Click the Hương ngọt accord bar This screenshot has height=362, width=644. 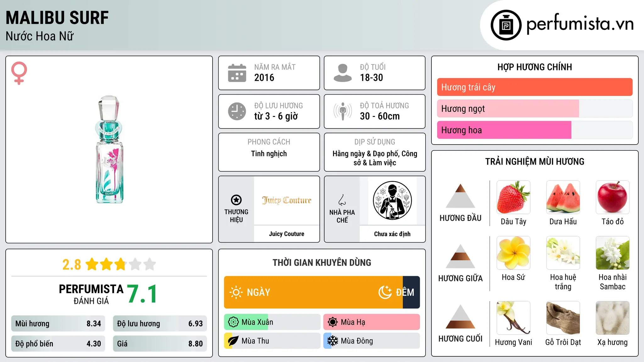point(535,108)
